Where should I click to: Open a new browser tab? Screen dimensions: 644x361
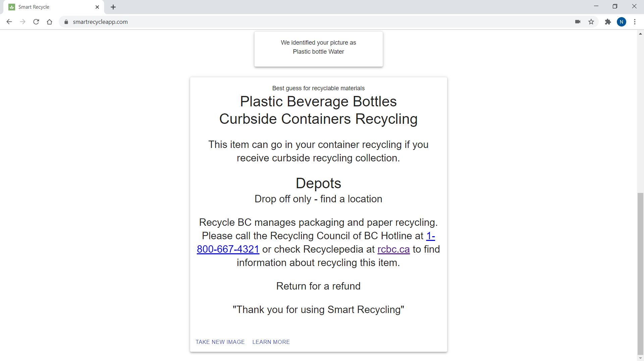coord(113,7)
